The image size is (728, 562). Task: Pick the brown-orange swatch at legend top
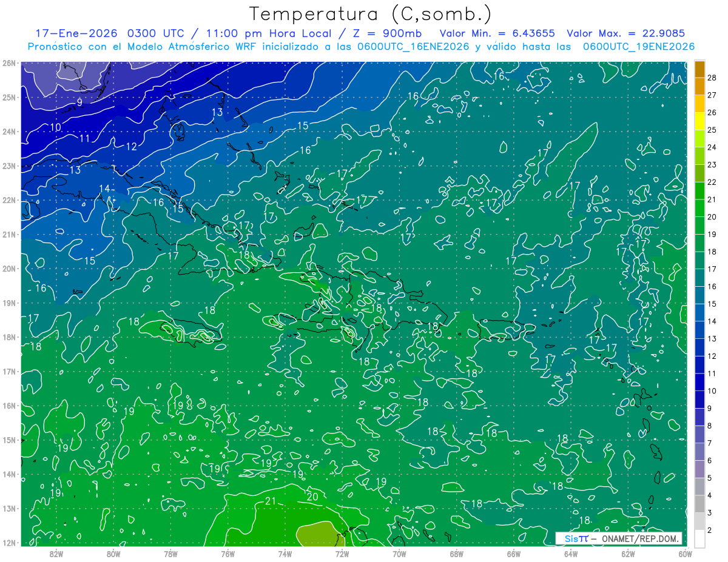pos(699,69)
